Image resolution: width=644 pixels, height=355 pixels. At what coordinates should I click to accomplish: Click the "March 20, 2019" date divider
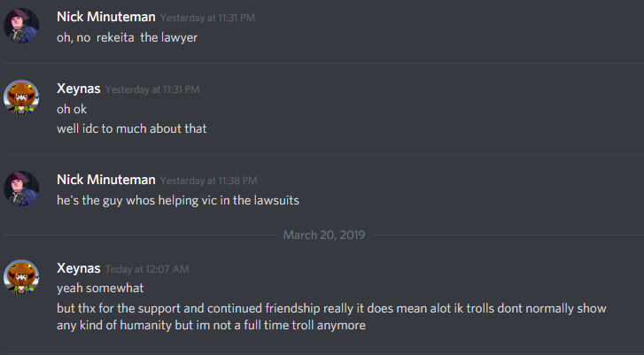pyautogui.click(x=323, y=235)
